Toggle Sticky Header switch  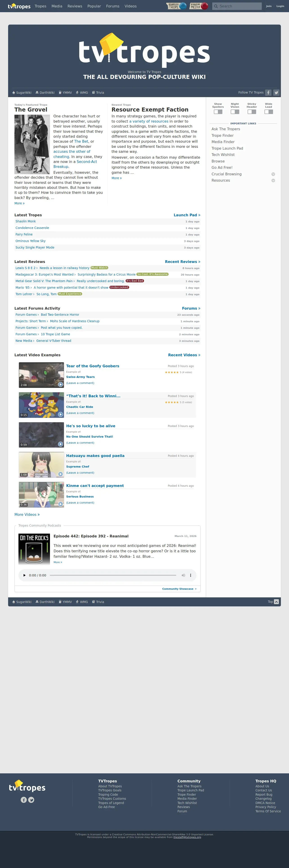click(252, 112)
